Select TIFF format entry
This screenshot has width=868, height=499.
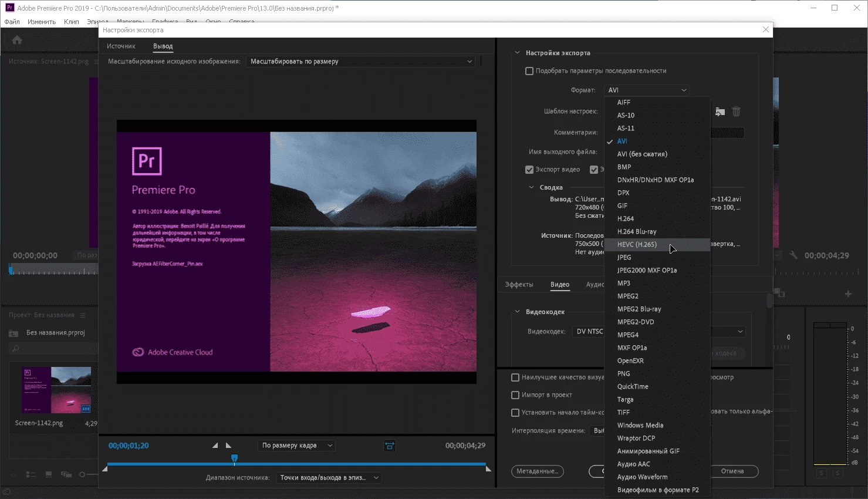[657, 412]
